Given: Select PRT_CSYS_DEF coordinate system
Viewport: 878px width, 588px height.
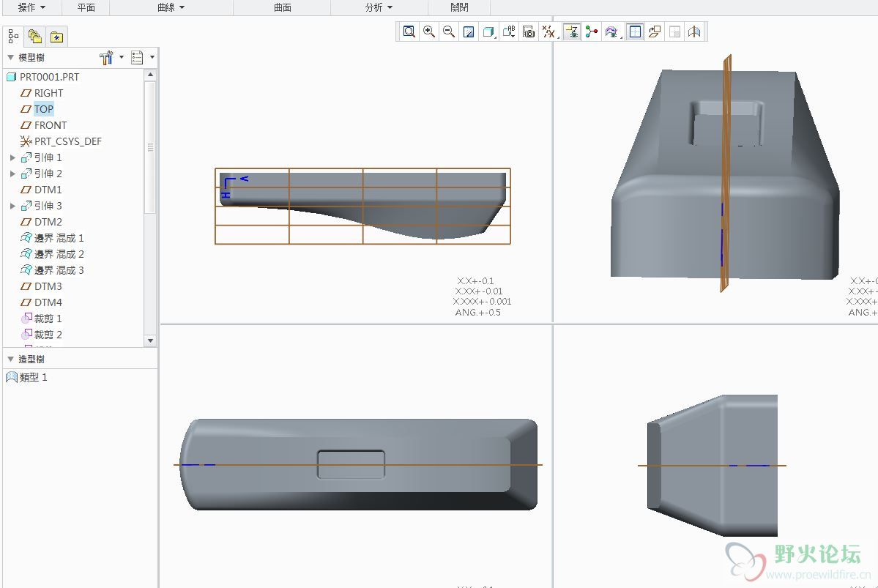Looking at the screenshot, I should click(x=61, y=141).
